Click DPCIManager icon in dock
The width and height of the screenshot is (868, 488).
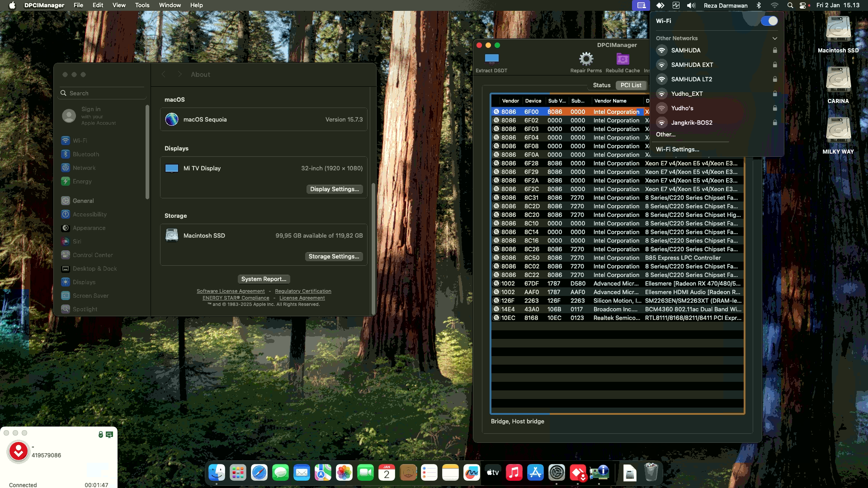(599, 473)
